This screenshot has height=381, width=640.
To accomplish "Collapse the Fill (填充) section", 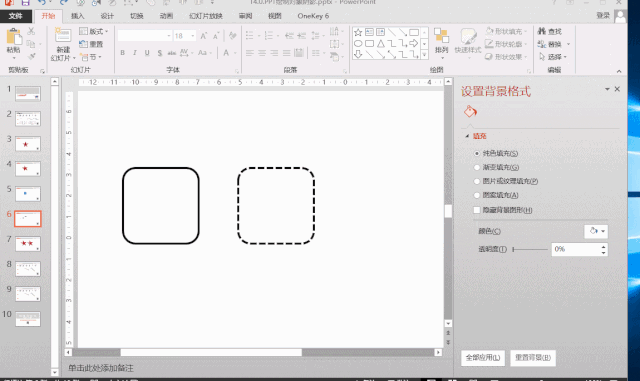I will pos(467,136).
